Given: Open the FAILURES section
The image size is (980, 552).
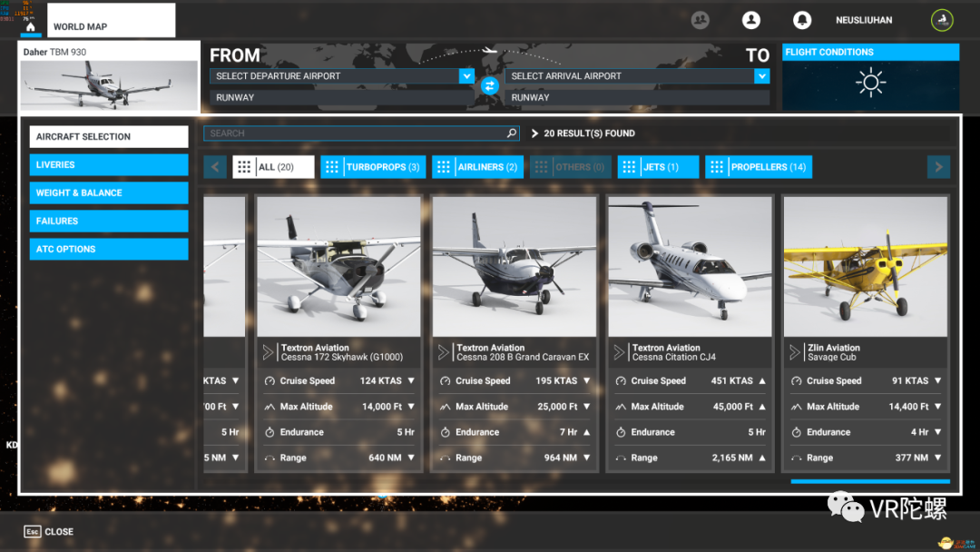Looking at the screenshot, I should coord(109,221).
